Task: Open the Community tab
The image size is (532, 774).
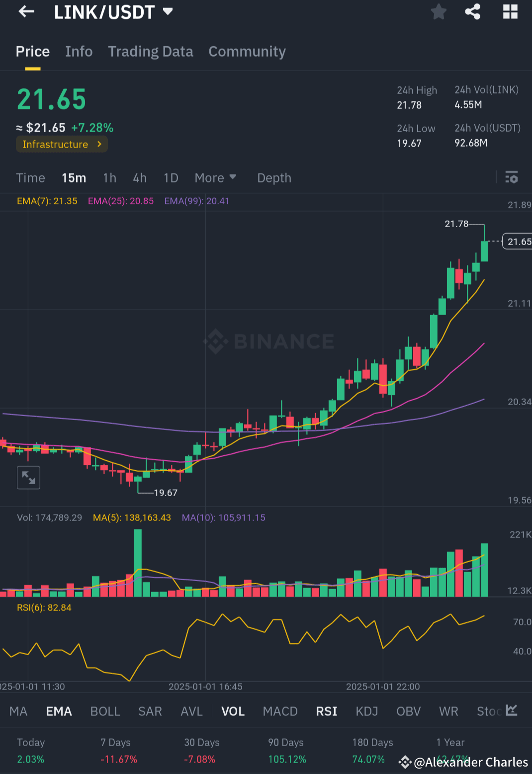Action: click(247, 51)
